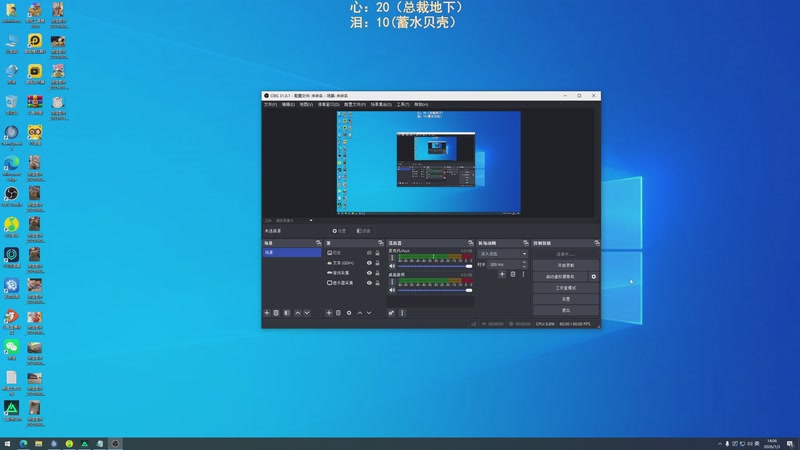Pop out the Sources dock panel icon
This screenshot has width=800, height=450.
click(381, 243)
